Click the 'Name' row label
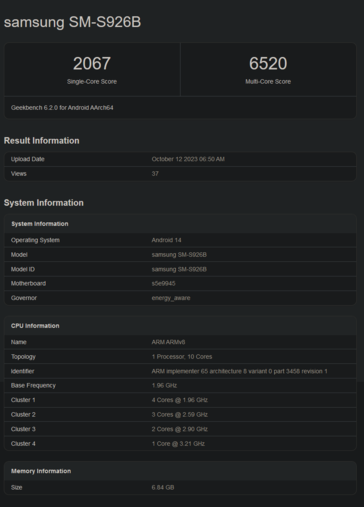Viewport: 364px width, 507px height. point(19,342)
